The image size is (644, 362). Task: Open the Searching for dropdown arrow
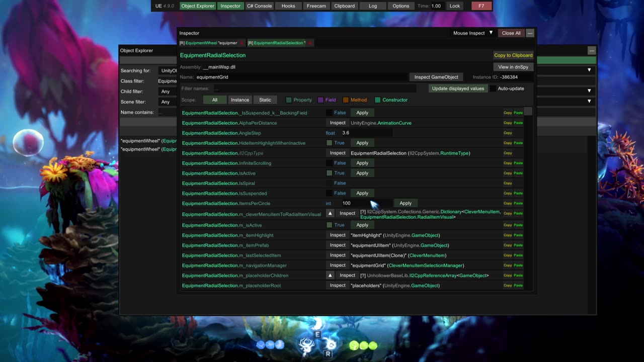(x=589, y=70)
